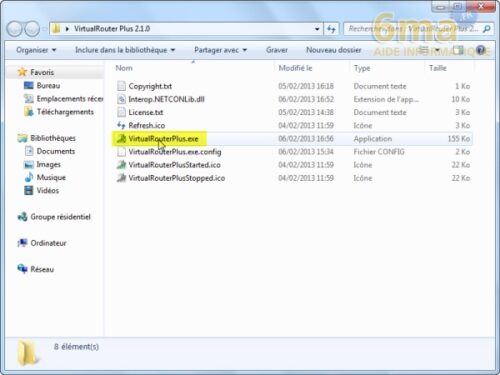This screenshot has width=500, height=375.
Task: Select the Copyright.txt file name
Action: tap(150, 86)
